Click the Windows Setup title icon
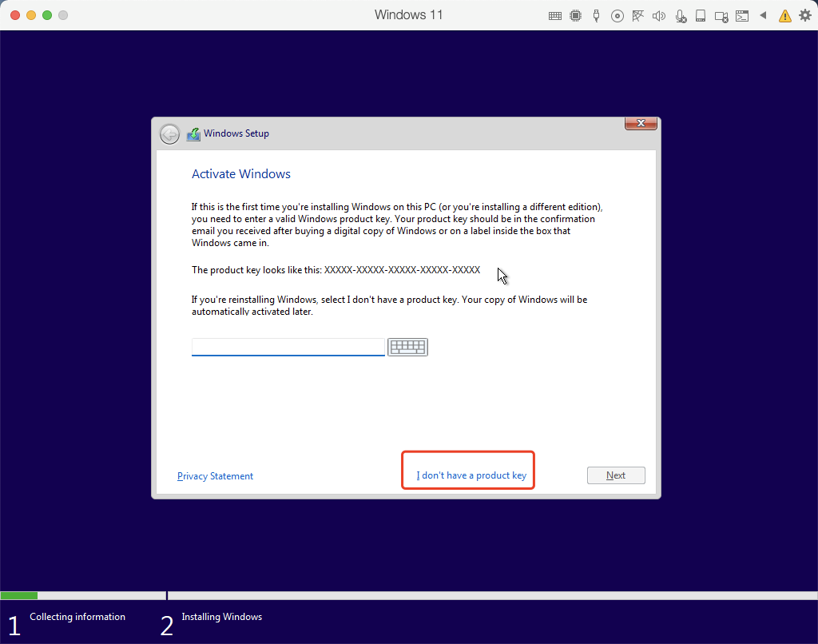Image resolution: width=818 pixels, height=644 pixels. [193, 134]
